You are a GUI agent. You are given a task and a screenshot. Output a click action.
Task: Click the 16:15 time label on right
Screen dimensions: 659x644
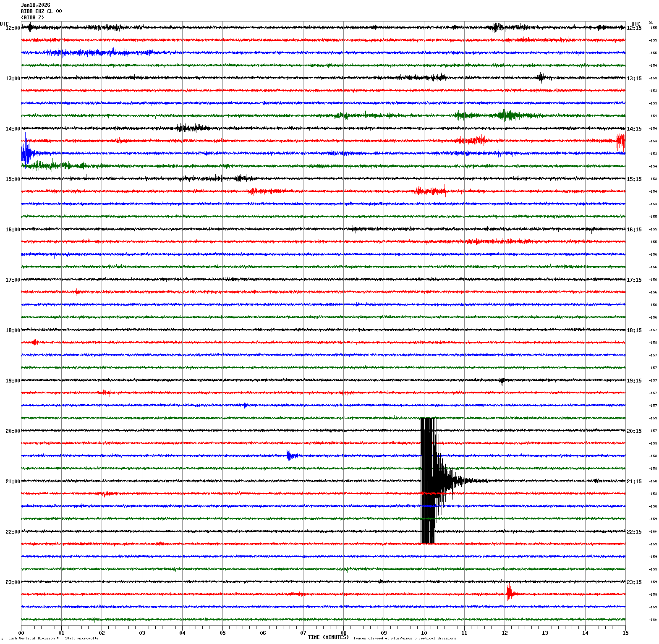click(634, 230)
